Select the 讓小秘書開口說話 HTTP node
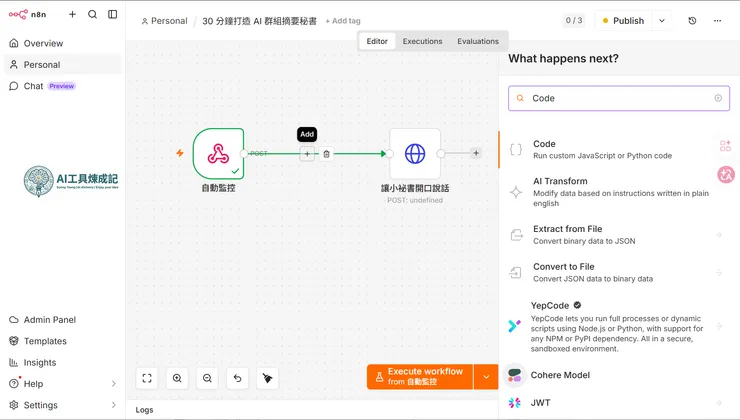This screenshot has width=740, height=420. click(x=415, y=154)
